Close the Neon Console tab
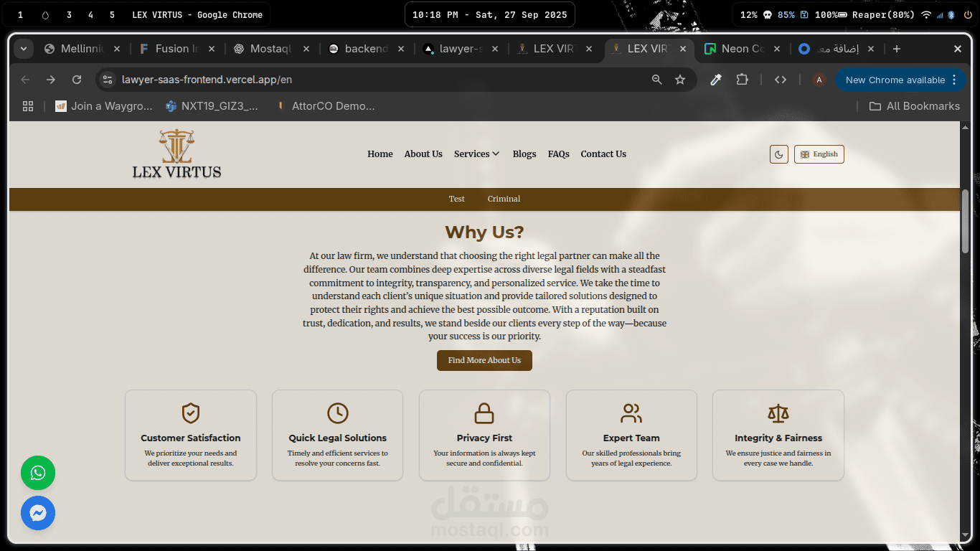The width and height of the screenshot is (980, 551). click(x=778, y=49)
